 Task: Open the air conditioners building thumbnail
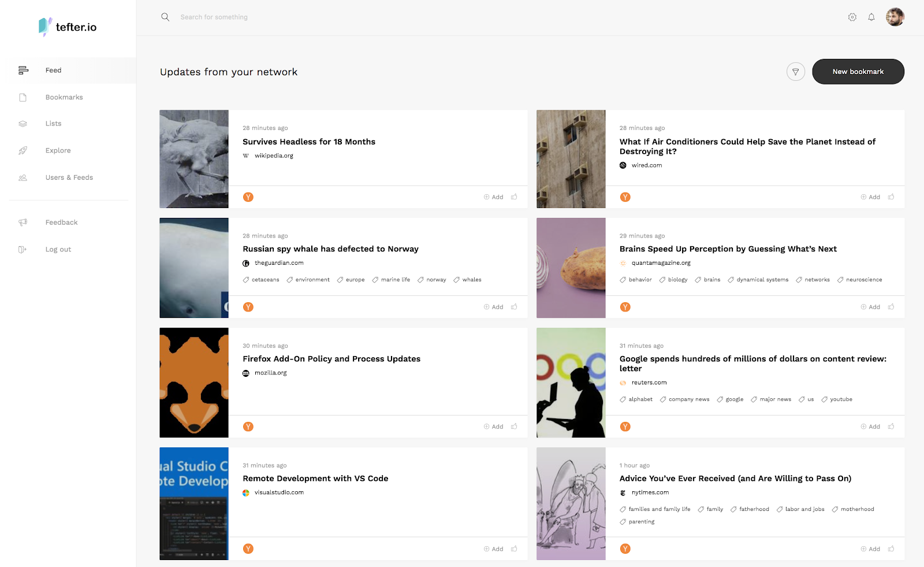[571, 159]
